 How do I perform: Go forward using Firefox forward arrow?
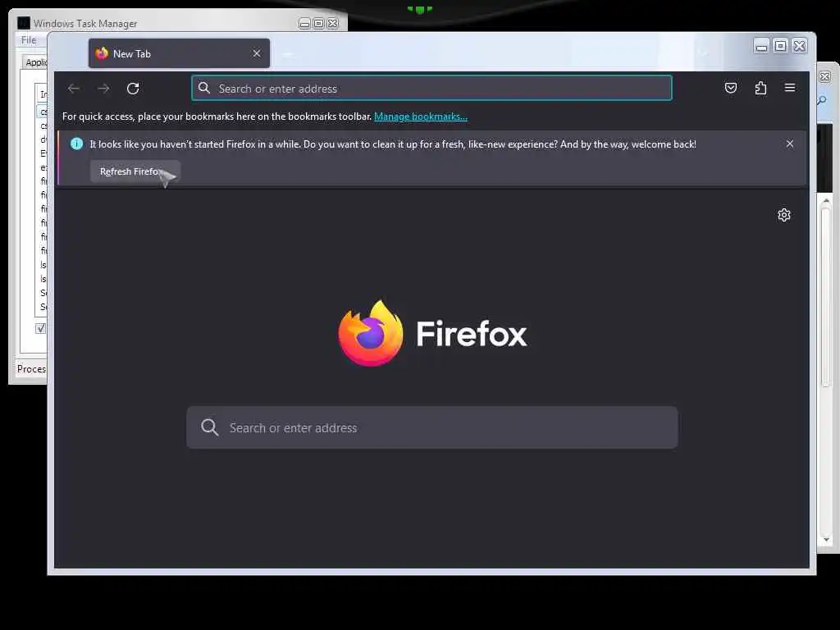click(x=103, y=89)
